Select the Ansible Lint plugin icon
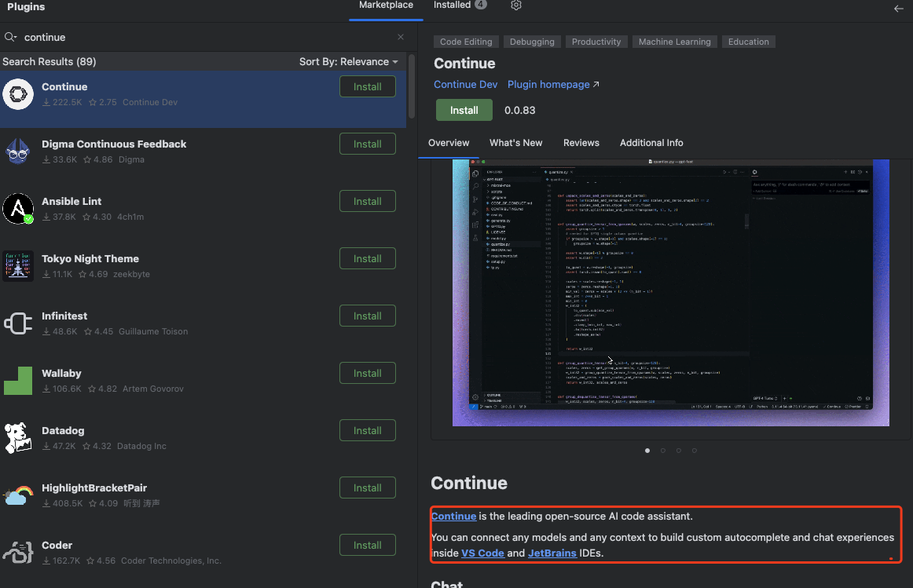 18,209
